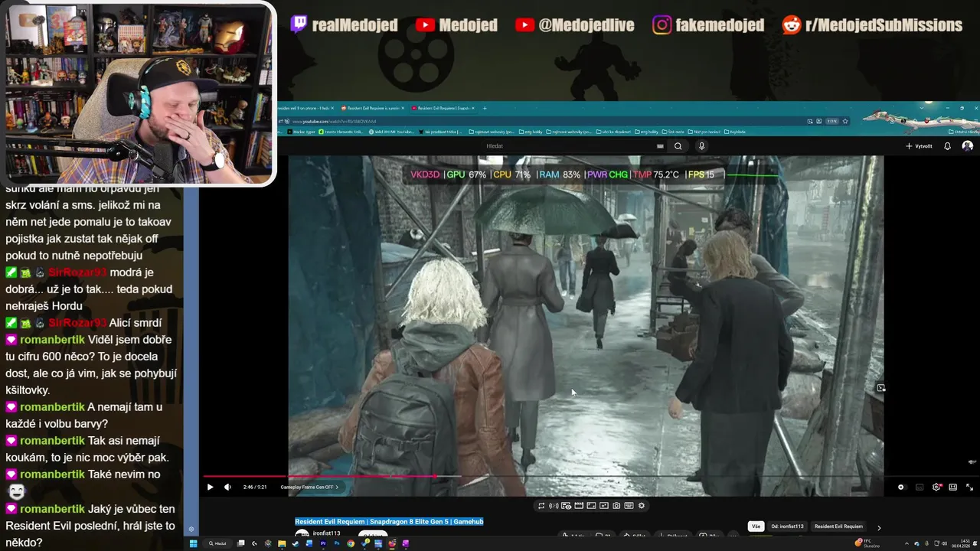Viewport: 980px width, 551px height.
Task: Switch to 'Resident Evil Requiem is runnin...' tab
Action: 372,108
